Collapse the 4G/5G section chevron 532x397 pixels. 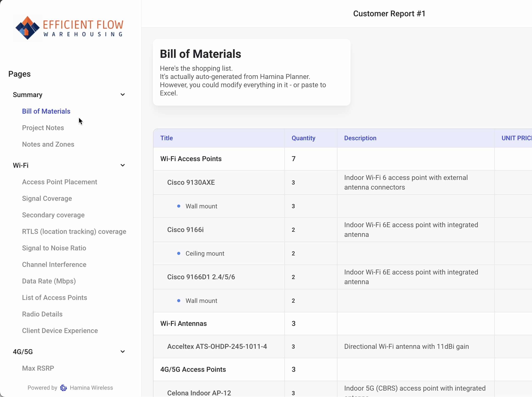[x=123, y=352]
